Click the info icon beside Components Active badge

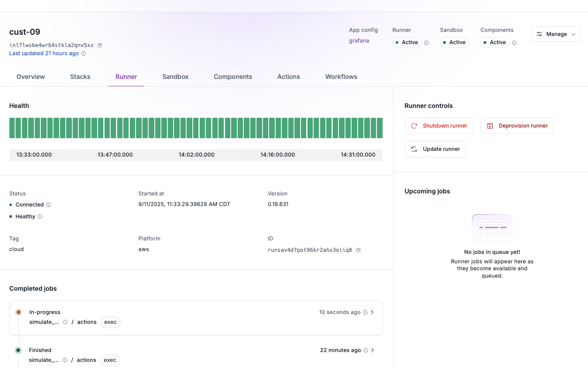[514, 42]
